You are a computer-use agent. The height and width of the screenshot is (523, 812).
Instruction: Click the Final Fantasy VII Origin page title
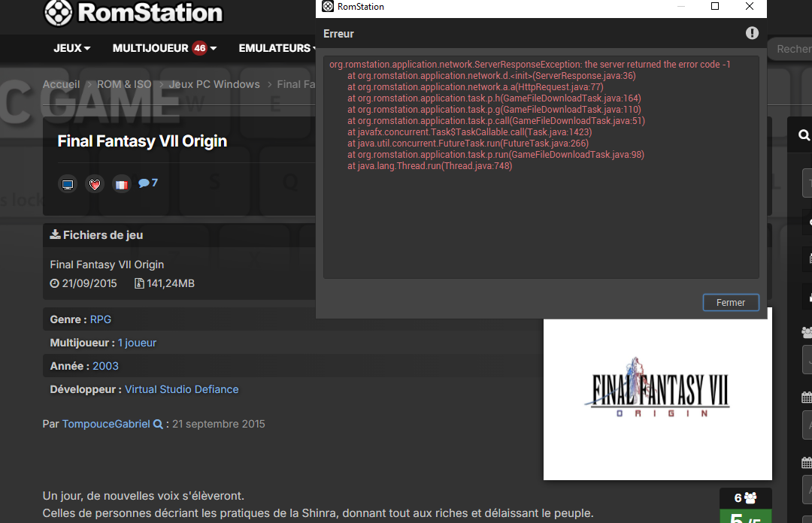pos(142,141)
